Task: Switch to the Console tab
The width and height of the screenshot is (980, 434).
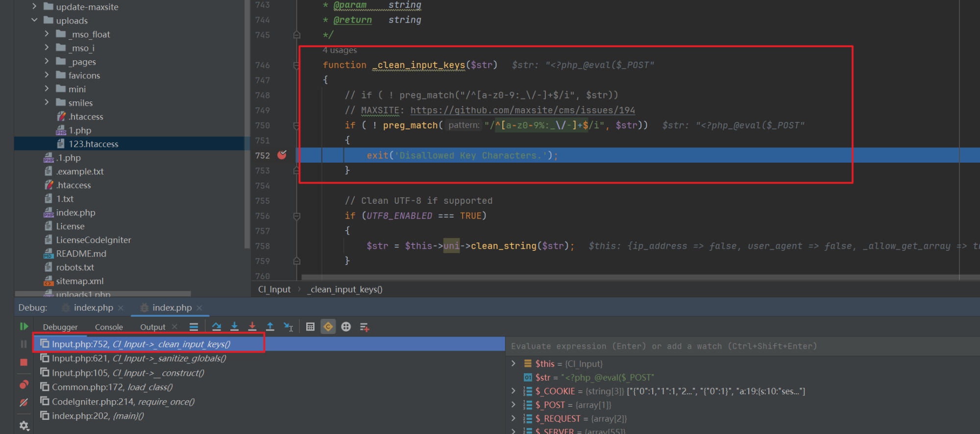Action: click(109, 327)
